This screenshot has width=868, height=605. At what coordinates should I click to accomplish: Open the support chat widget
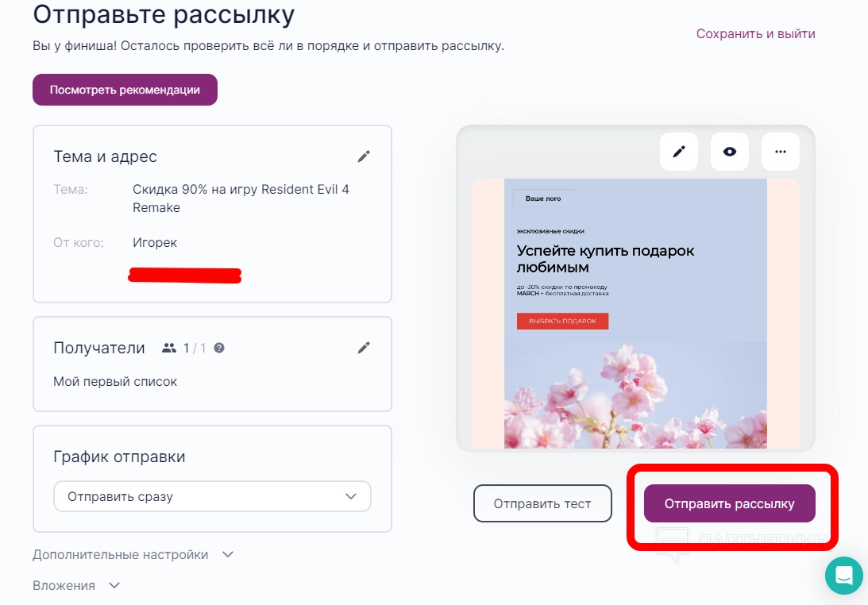click(843, 575)
